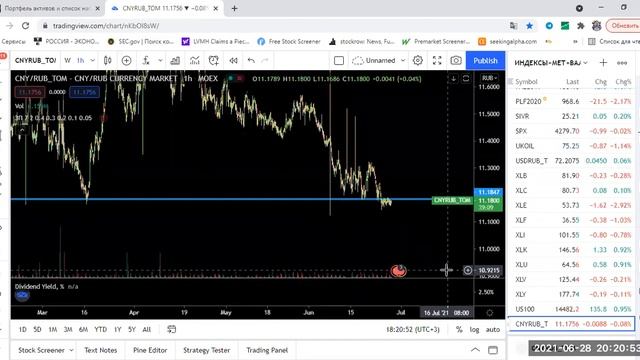Create an alert with the clock icon
640x360 pixels.
pos(213,60)
